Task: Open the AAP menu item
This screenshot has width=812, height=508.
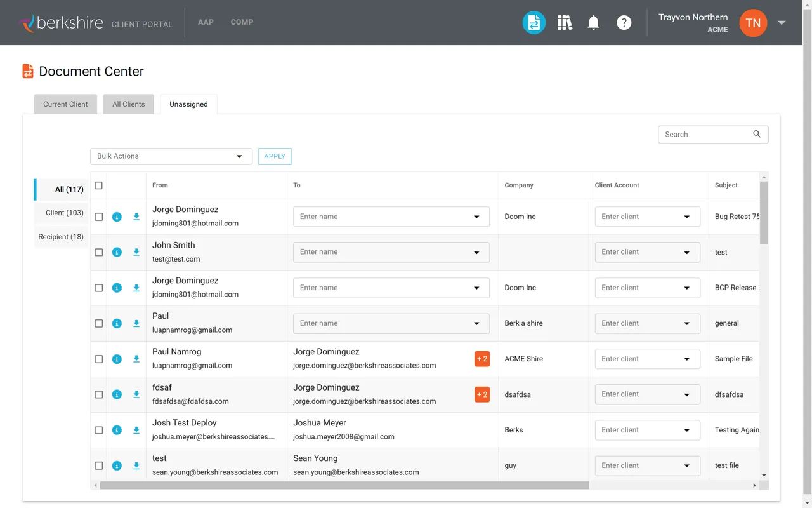Action: pyautogui.click(x=206, y=22)
